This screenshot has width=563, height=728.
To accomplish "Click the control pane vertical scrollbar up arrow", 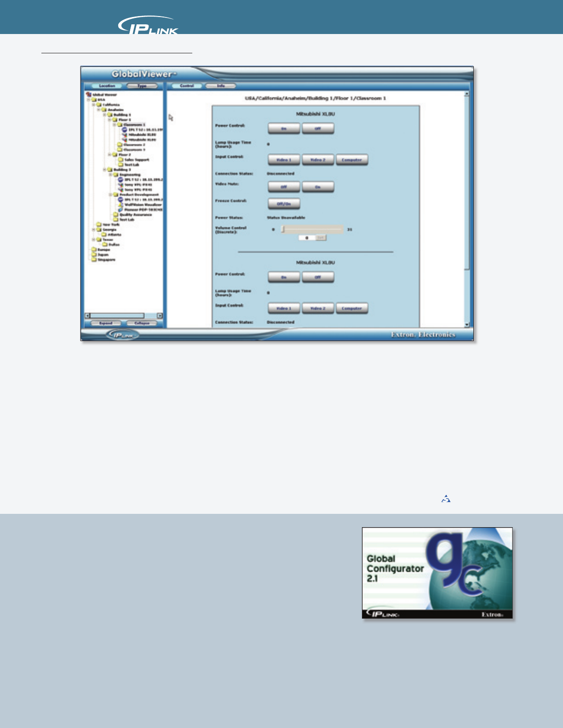I will [x=466, y=94].
